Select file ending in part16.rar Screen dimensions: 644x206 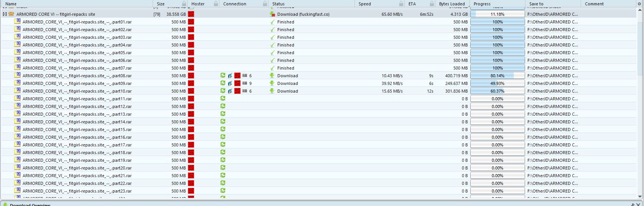[x=319, y=137]
